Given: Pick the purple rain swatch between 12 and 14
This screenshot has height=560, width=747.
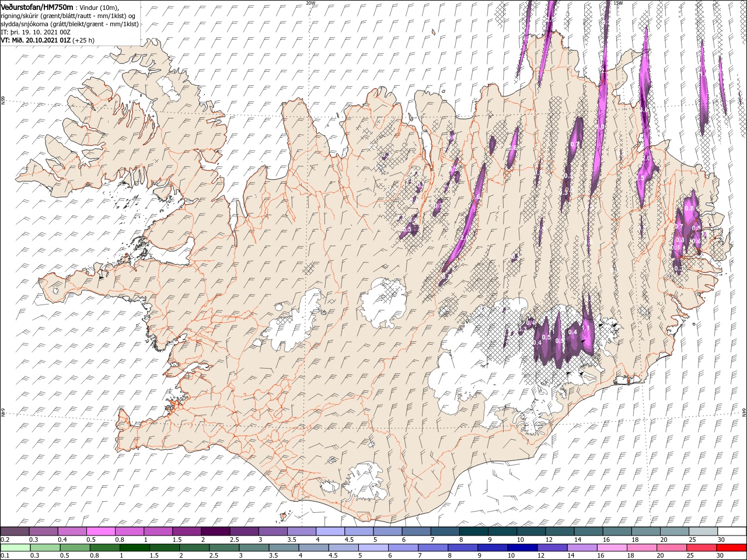Looking at the screenshot, I should [x=552, y=548].
